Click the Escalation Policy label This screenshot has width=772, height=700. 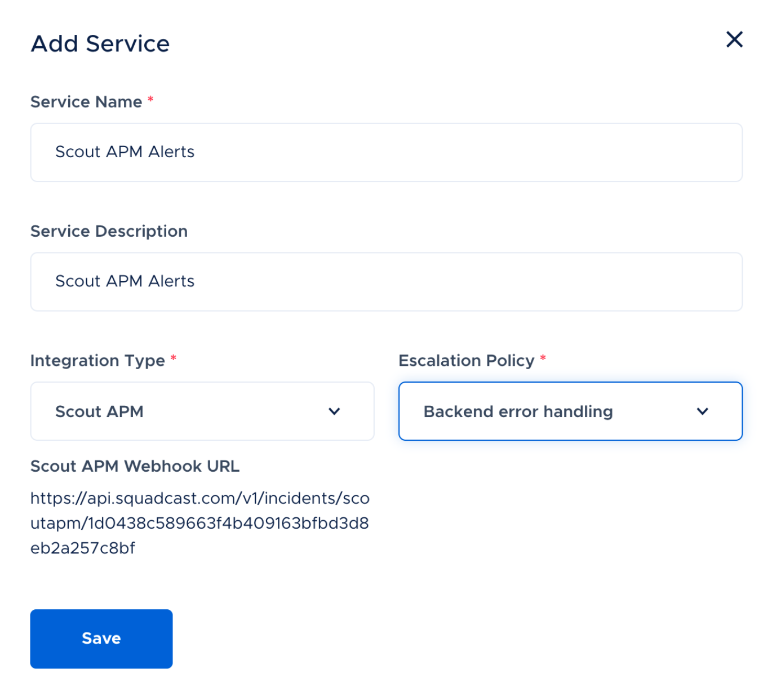(467, 361)
